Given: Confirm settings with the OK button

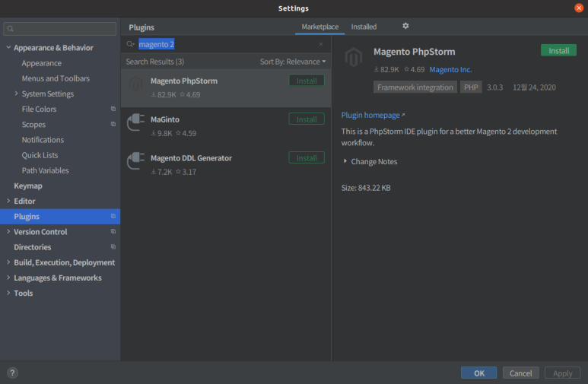Looking at the screenshot, I should pos(479,373).
